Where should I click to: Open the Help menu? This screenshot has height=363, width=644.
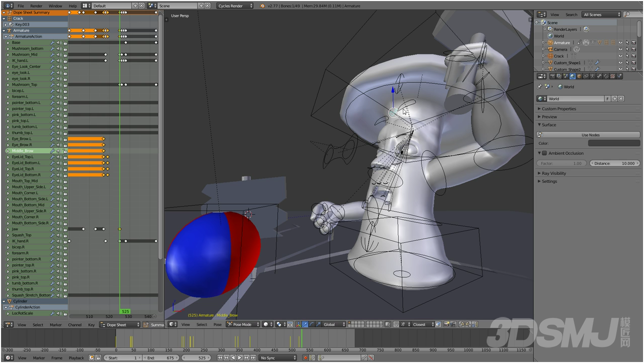[x=73, y=6]
